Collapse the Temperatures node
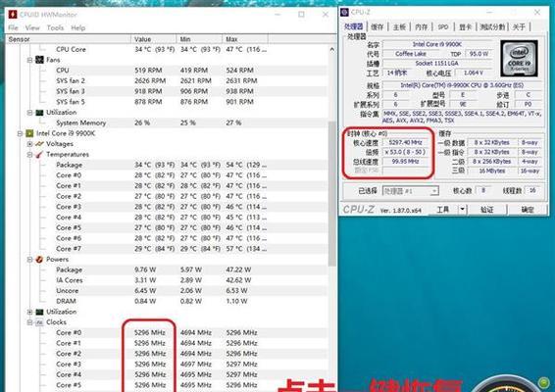Viewport: 555px width, 392px height. [x=29, y=155]
